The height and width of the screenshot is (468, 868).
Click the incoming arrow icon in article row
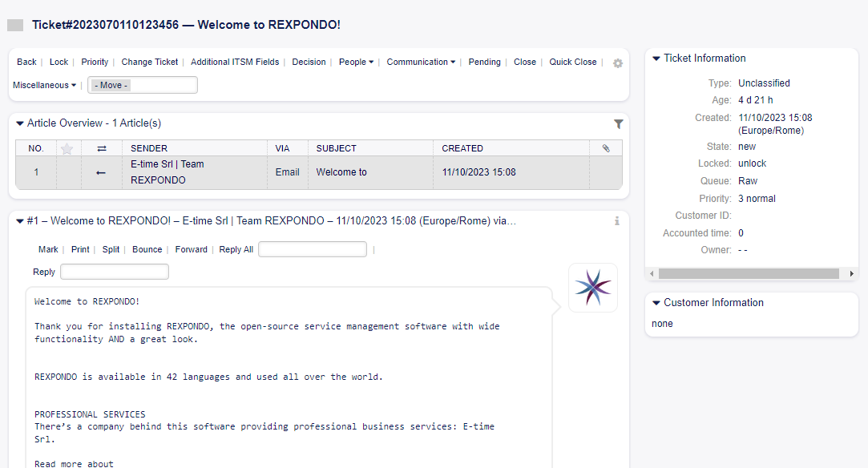101,172
